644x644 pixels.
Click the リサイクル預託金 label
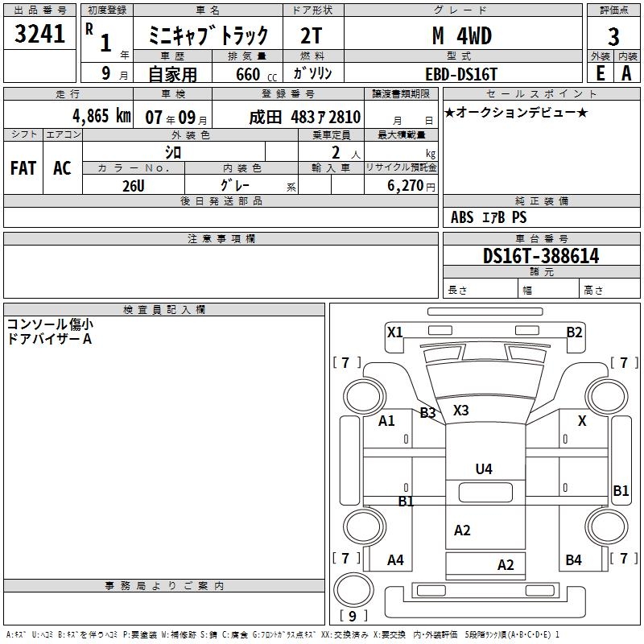click(401, 167)
